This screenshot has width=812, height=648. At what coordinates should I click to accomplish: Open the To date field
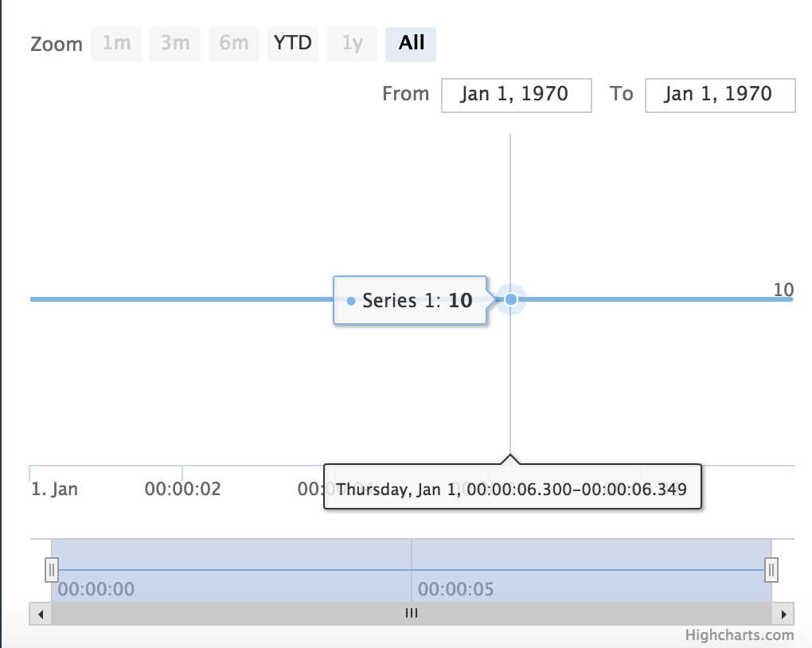(x=719, y=95)
